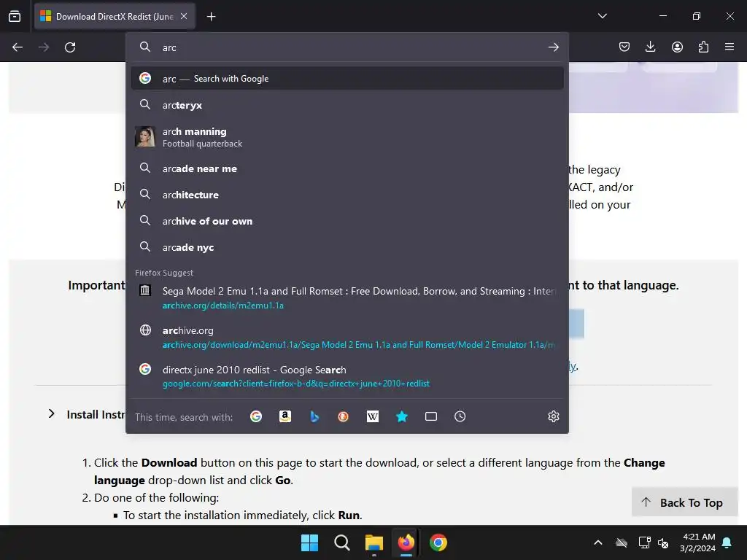Go back to the previous page
The height and width of the screenshot is (560, 747).
point(18,47)
